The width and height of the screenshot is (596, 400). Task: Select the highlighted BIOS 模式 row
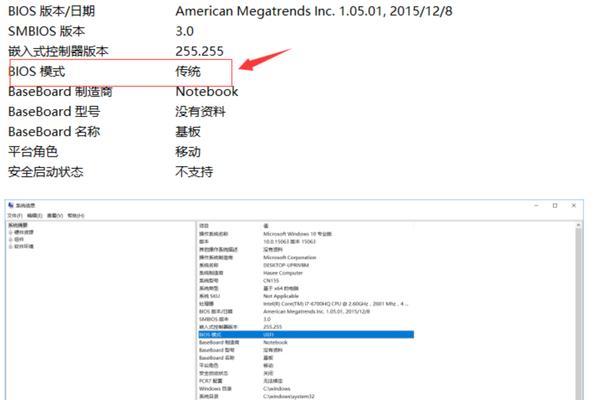coord(306,335)
